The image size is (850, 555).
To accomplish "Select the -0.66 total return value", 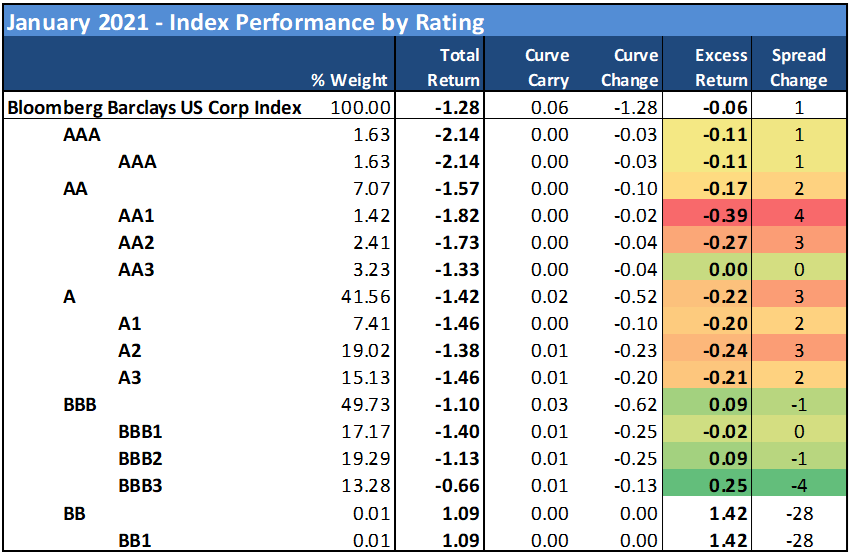I will coord(458,486).
